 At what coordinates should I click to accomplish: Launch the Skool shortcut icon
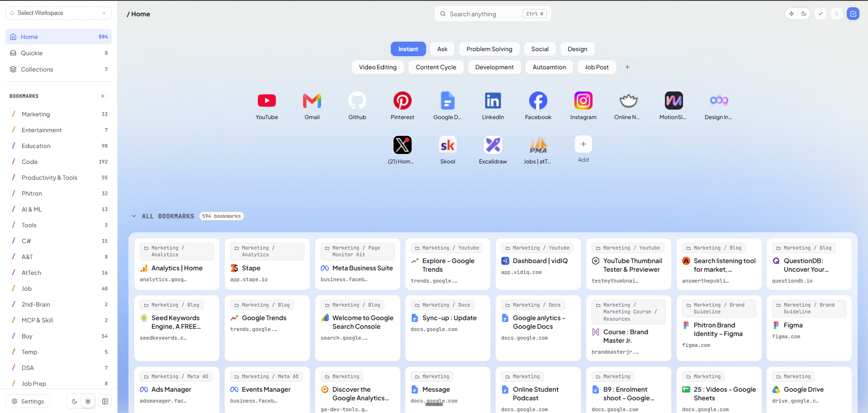448,145
